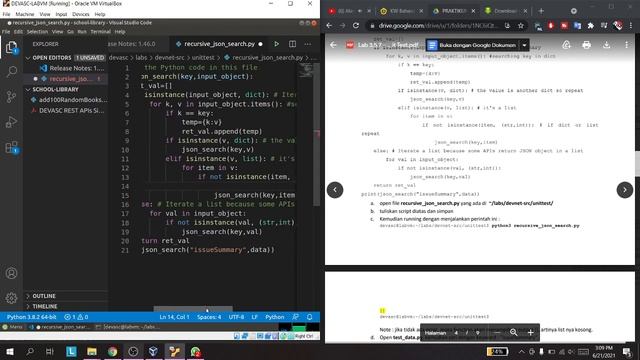This screenshot has width=640, height=360.
Task: Change the LF end-of-line sequence
Action: (x=254, y=317)
